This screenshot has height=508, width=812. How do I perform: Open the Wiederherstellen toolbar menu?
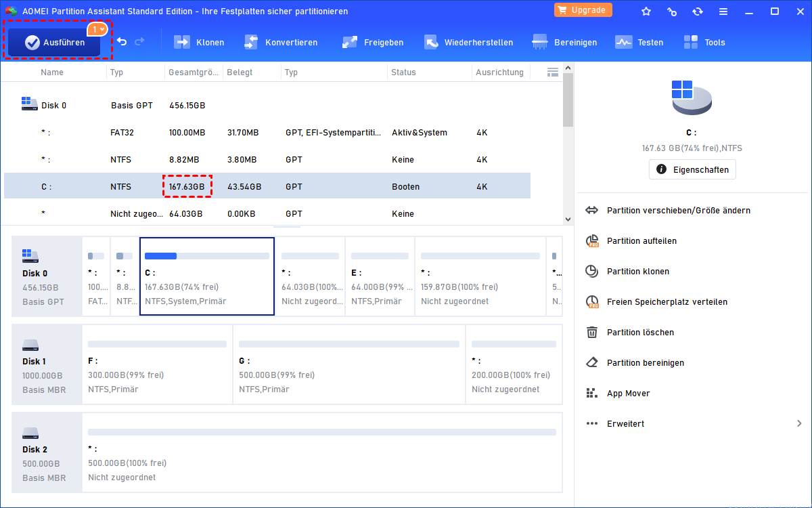point(468,42)
